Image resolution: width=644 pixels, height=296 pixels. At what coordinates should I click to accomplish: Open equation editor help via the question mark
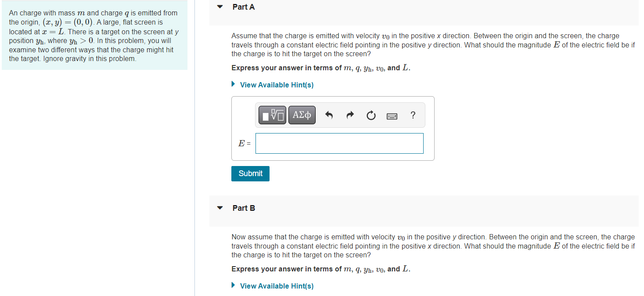(412, 115)
